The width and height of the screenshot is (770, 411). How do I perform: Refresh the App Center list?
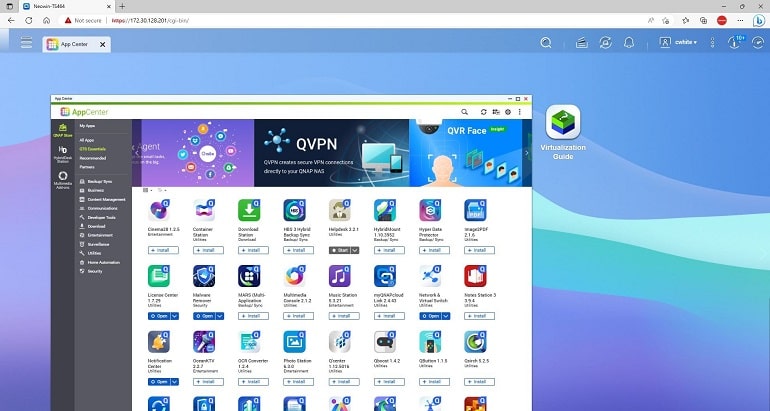483,112
